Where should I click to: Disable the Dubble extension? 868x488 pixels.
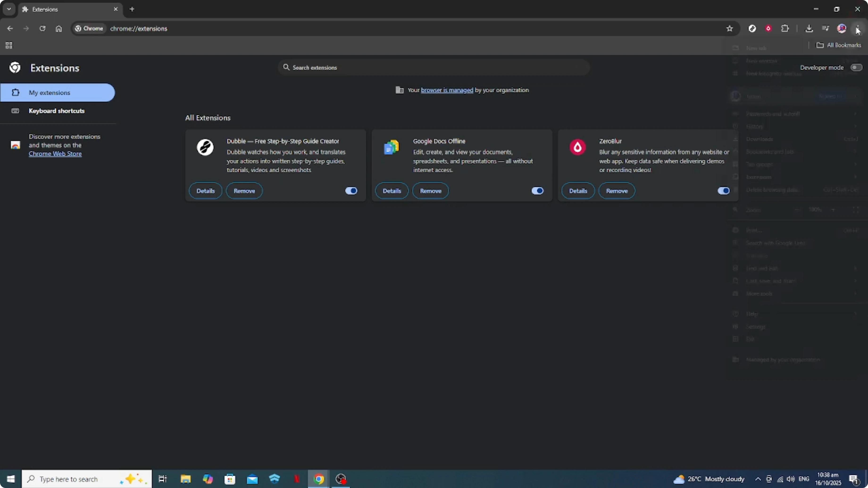point(351,191)
